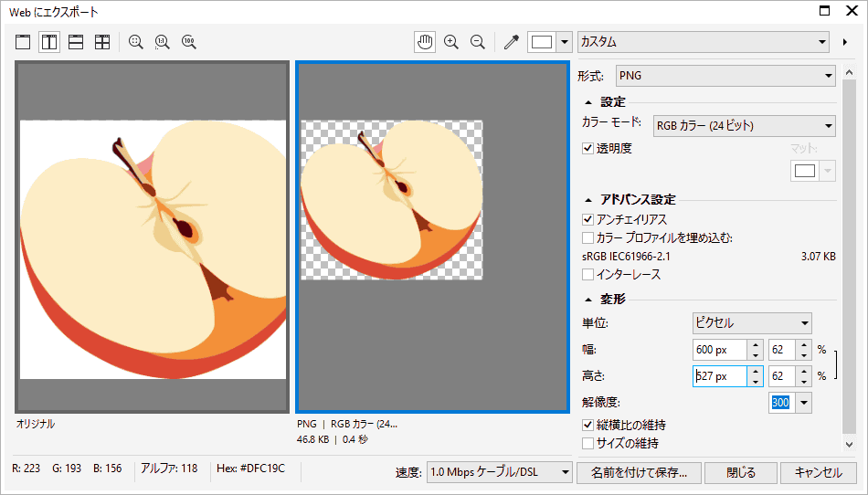Toggle the アンチエイリアス checkbox
868x495 pixels.
coord(587,219)
